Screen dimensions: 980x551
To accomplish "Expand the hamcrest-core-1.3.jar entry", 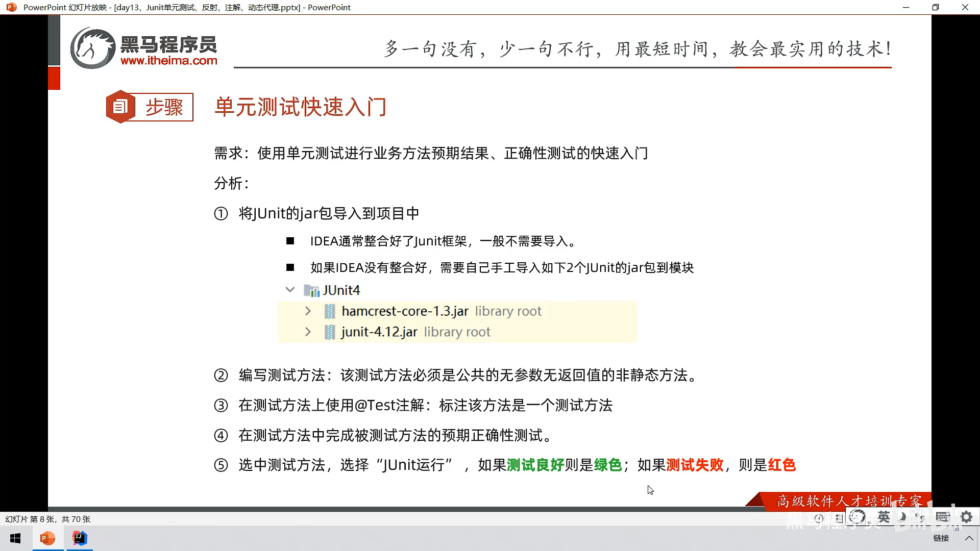I will [308, 311].
